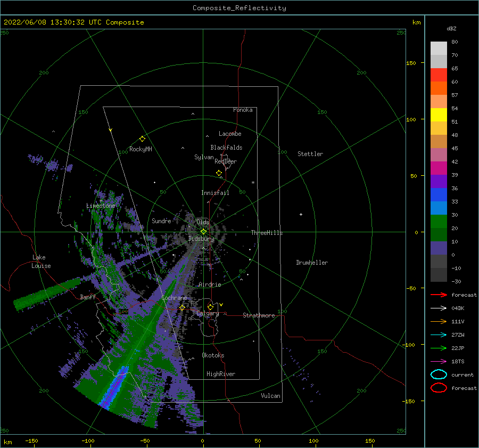Click the white asterisk marker east of Innisfail

tap(253, 183)
